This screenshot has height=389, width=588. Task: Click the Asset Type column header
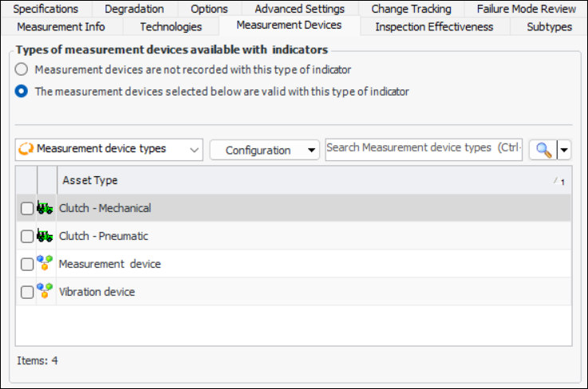303,181
